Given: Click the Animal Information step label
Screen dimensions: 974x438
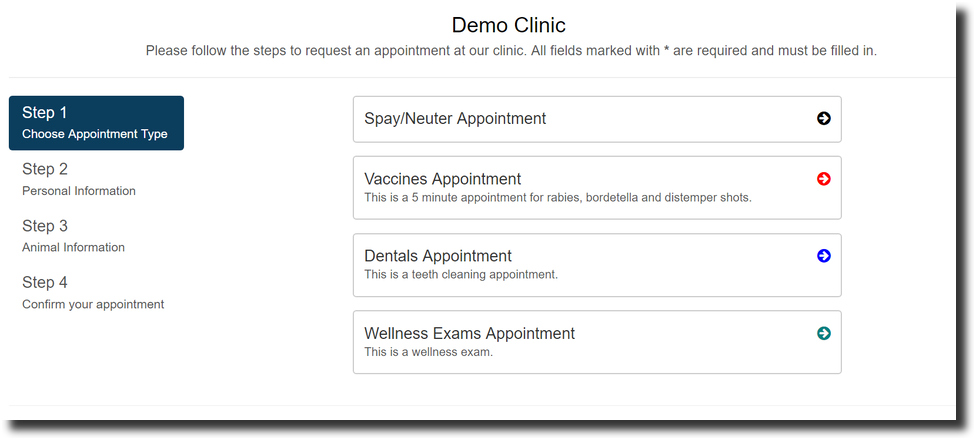Looking at the screenshot, I should click(x=73, y=247).
